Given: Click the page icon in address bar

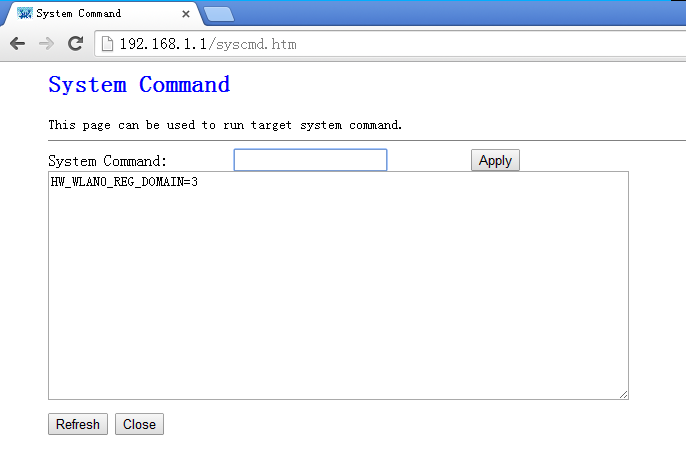Looking at the screenshot, I should click(x=107, y=44).
